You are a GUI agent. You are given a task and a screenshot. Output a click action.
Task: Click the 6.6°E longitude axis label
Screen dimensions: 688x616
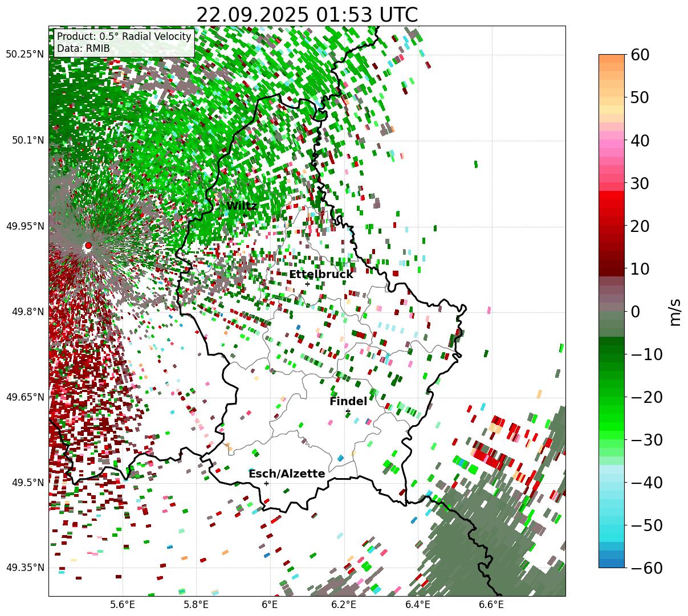(x=491, y=605)
